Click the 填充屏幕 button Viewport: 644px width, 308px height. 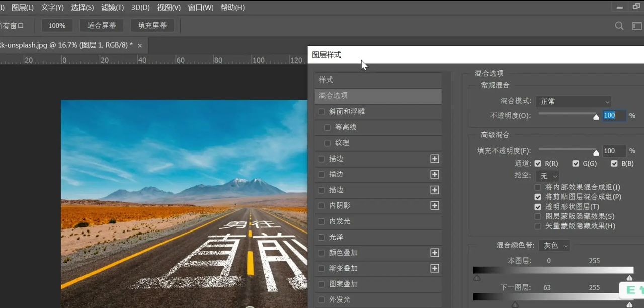pos(152,26)
